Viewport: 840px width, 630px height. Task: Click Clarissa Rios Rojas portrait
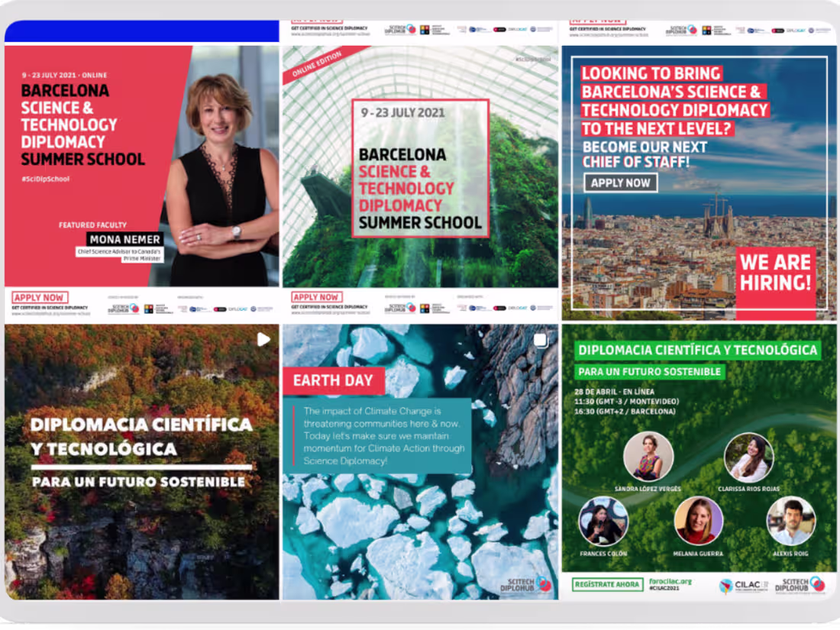click(x=748, y=457)
